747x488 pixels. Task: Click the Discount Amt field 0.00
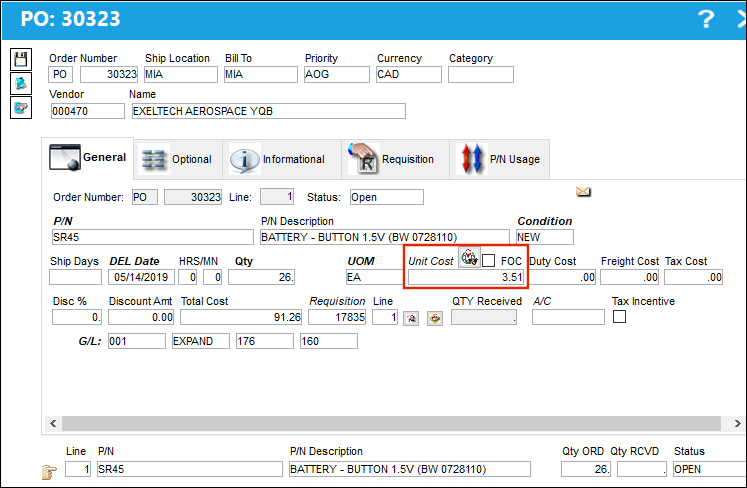click(x=141, y=317)
